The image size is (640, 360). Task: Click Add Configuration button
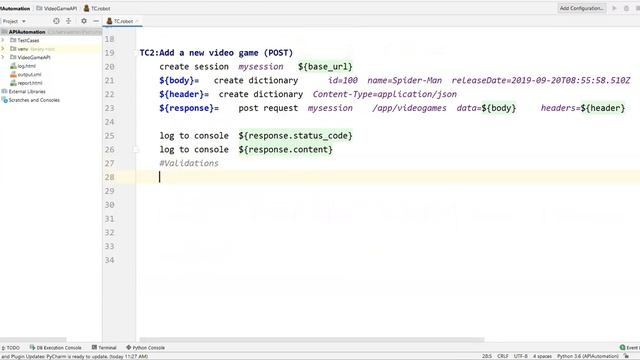(582, 8)
